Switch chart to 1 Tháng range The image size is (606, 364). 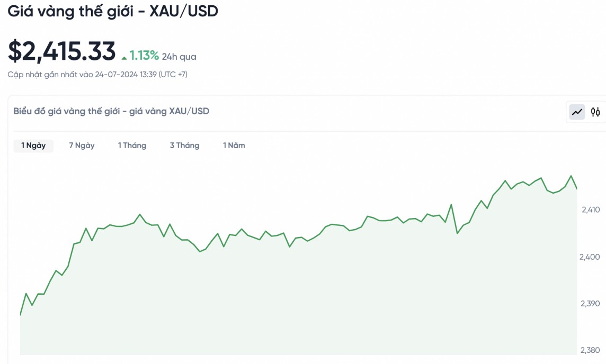[x=132, y=145]
